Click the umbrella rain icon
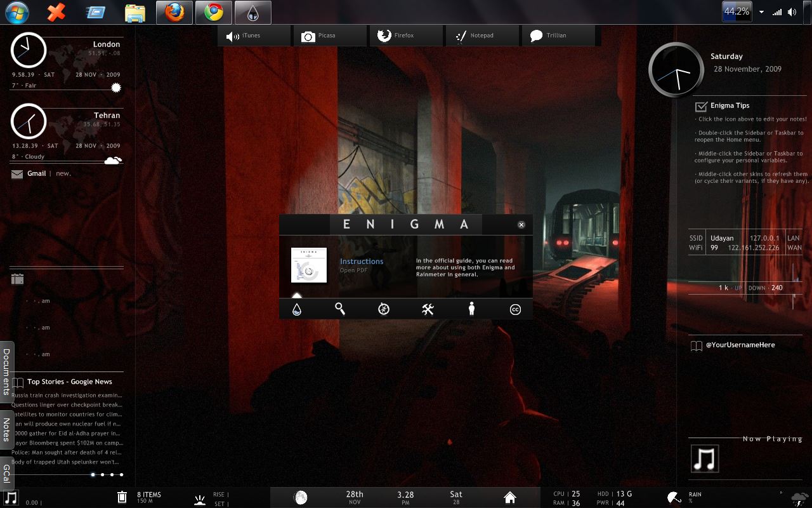This screenshot has width=812, height=508. pos(674,498)
